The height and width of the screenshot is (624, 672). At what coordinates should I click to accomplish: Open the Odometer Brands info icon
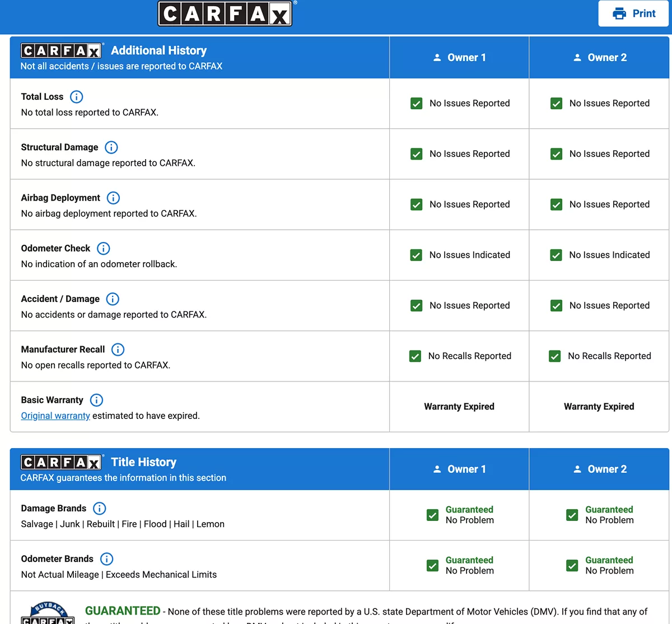click(x=106, y=559)
